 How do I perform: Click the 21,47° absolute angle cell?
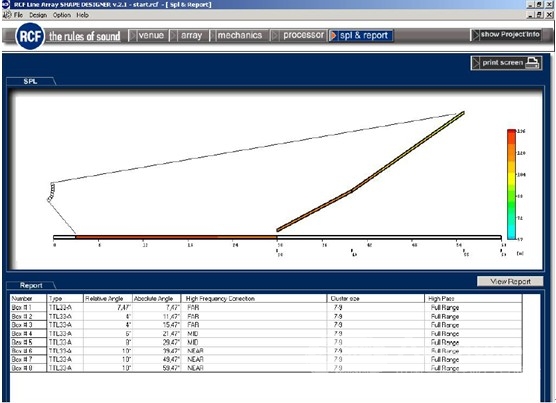point(156,334)
